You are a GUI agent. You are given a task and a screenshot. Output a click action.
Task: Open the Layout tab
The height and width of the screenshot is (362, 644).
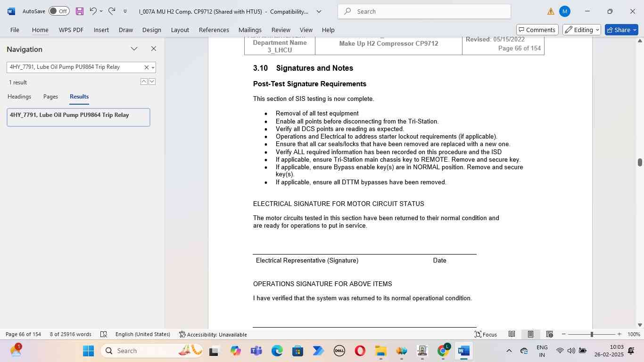click(180, 30)
